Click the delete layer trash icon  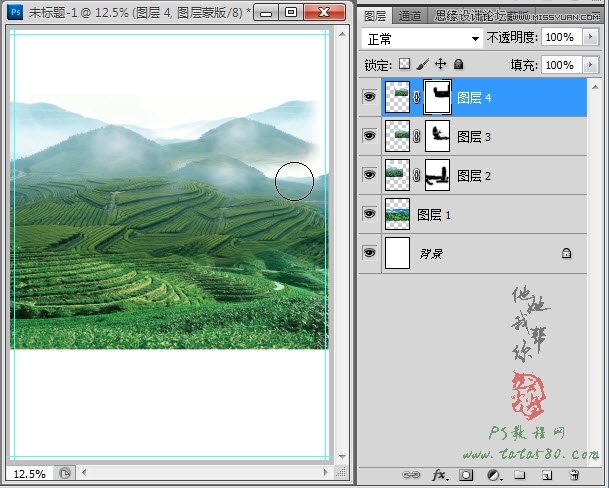pyautogui.click(x=574, y=475)
